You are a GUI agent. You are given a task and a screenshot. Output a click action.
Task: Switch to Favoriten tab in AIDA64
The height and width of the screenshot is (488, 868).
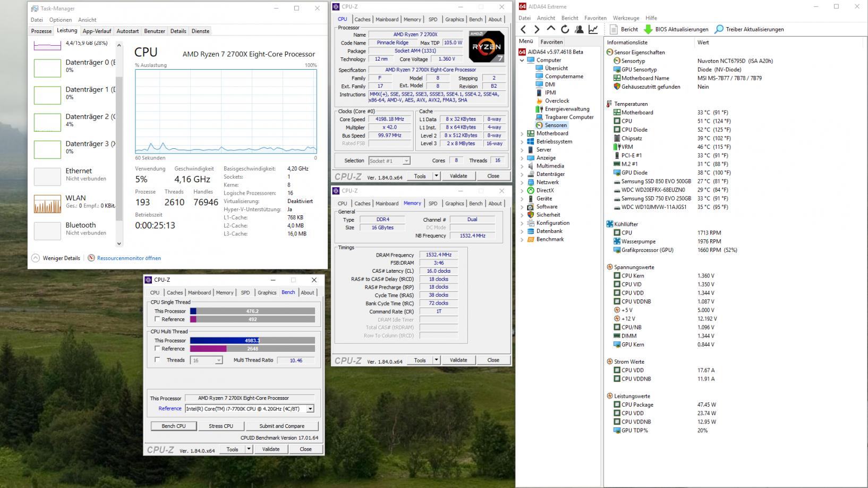(551, 41)
